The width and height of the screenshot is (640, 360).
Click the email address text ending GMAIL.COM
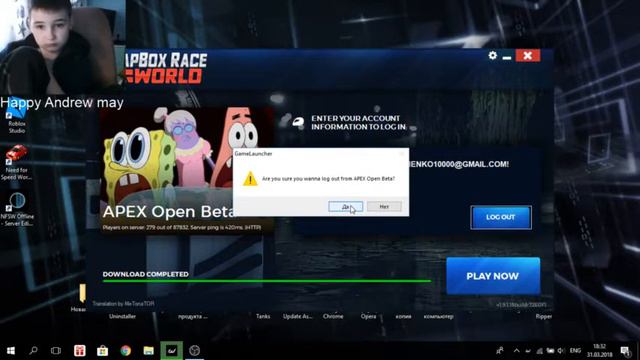tap(459, 164)
